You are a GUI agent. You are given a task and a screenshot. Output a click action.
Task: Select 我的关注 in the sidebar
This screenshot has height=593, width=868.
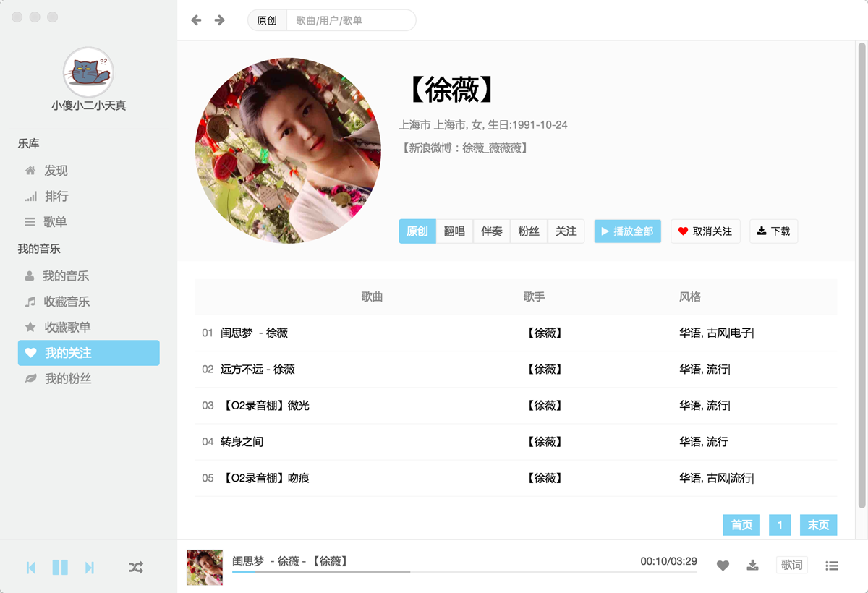tap(88, 353)
